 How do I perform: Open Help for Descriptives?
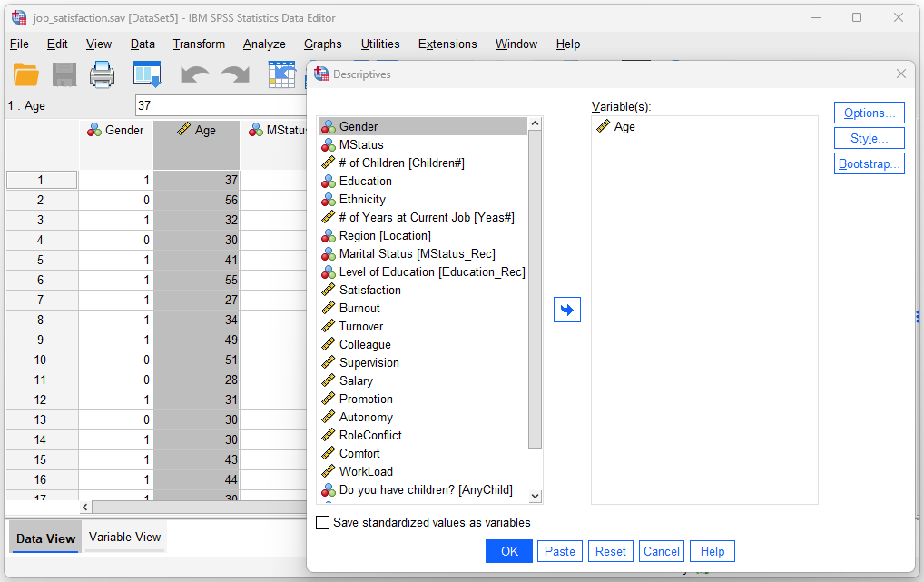713,551
